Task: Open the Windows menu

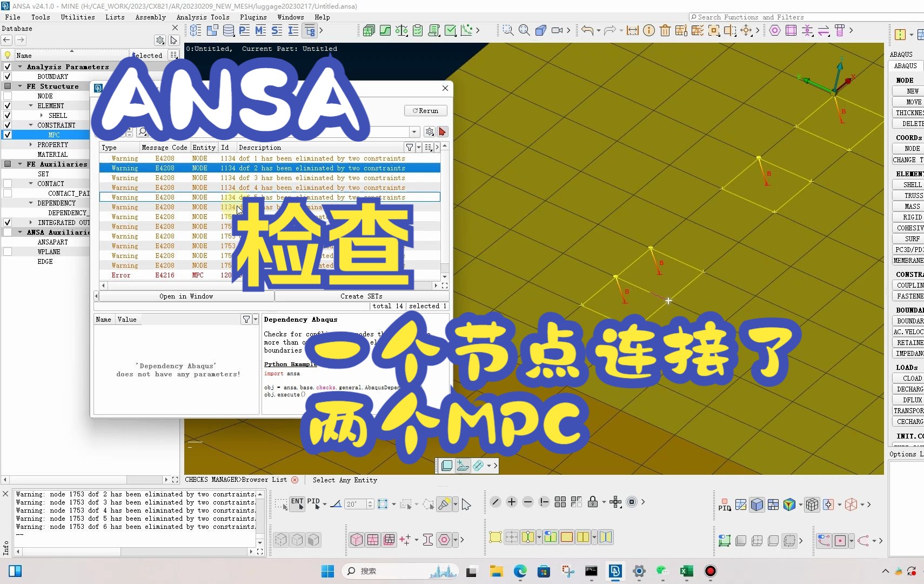Action: [x=290, y=17]
